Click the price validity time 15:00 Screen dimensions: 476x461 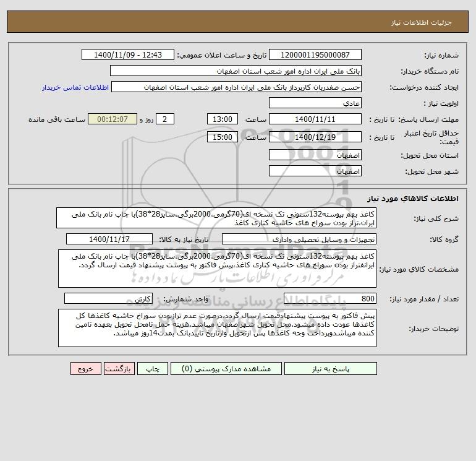(222, 137)
